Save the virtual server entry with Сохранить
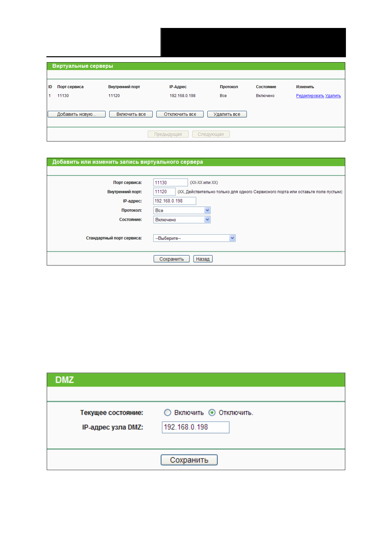The height and width of the screenshot is (554, 392). coord(171,259)
